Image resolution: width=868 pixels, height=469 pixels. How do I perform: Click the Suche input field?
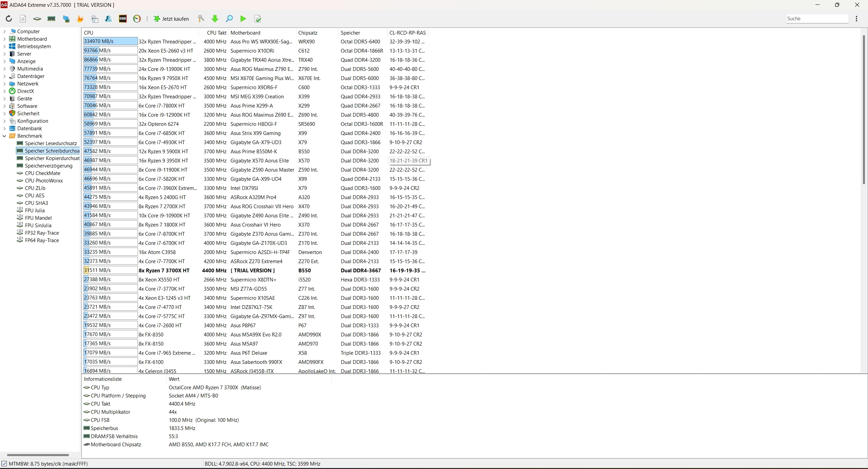816,19
